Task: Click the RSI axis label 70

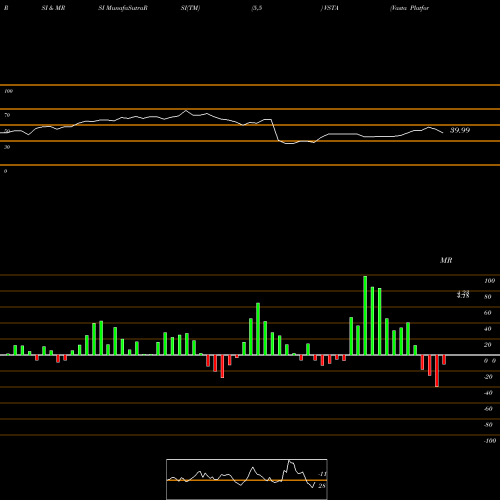Action: (7, 115)
